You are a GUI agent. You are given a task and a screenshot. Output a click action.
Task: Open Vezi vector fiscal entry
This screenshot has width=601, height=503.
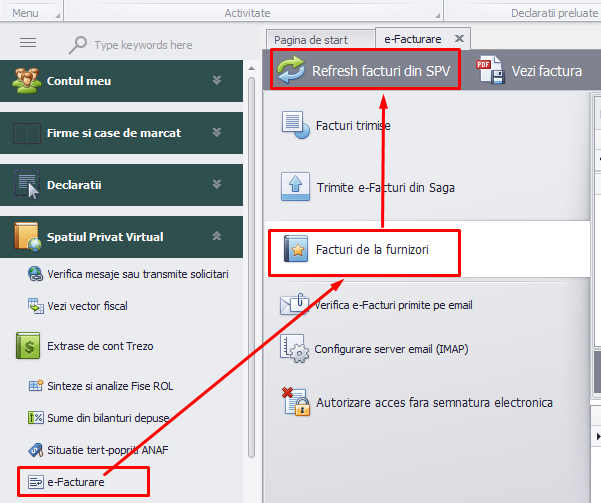click(x=87, y=306)
